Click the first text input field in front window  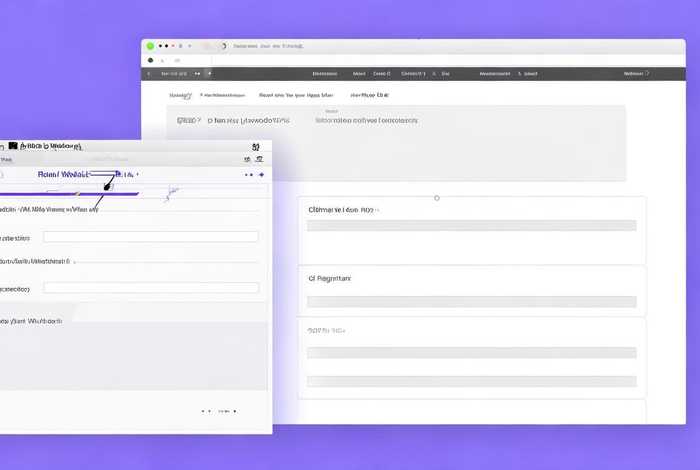[150, 237]
